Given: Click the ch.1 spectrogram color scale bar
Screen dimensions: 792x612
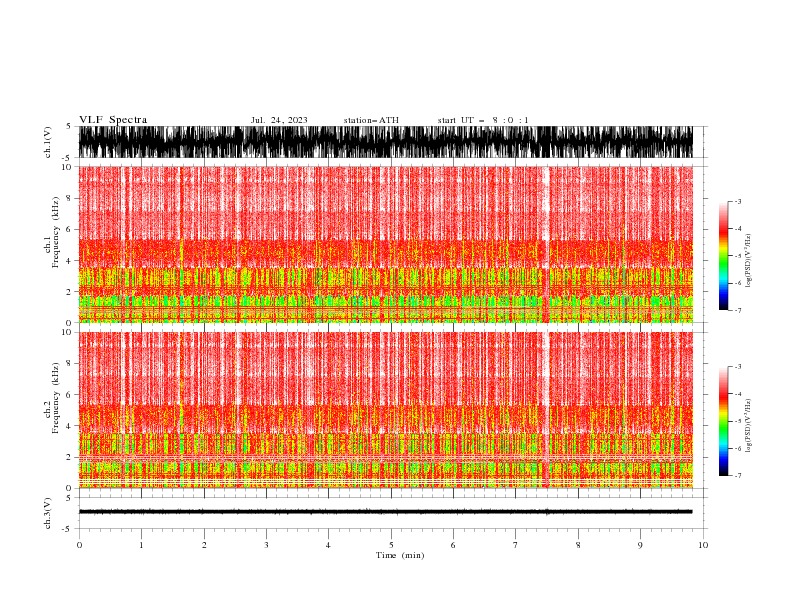Looking at the screenshot, I should point(723,256).
